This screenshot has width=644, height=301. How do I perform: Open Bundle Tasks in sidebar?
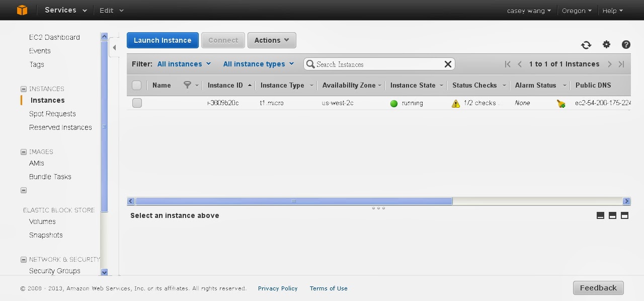[50, 177]
